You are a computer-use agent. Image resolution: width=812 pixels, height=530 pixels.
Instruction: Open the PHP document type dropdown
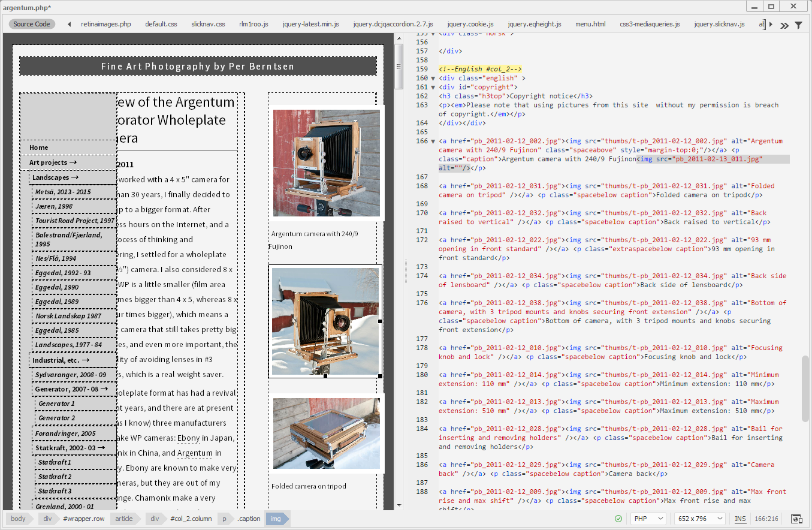click(649, 519)
